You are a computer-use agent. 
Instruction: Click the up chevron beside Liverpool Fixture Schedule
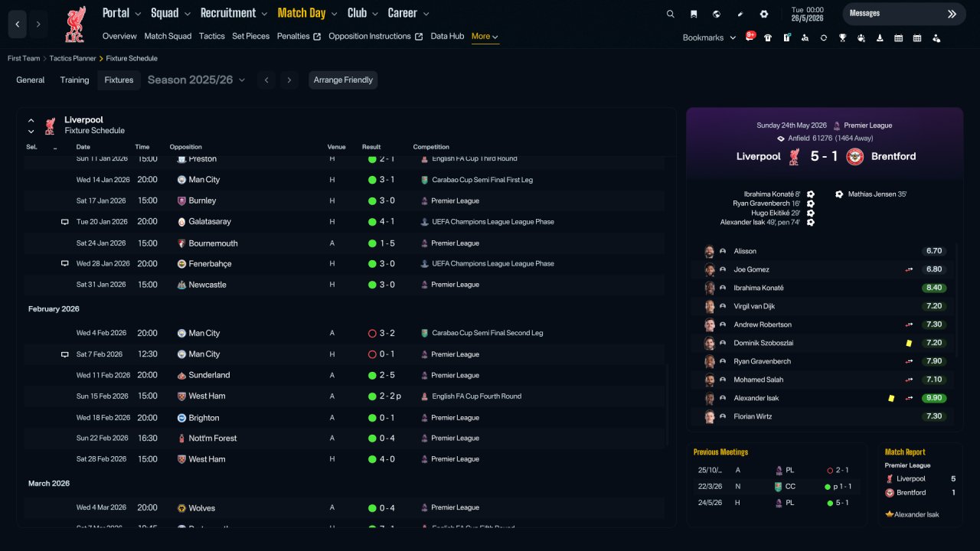[31, 120]
